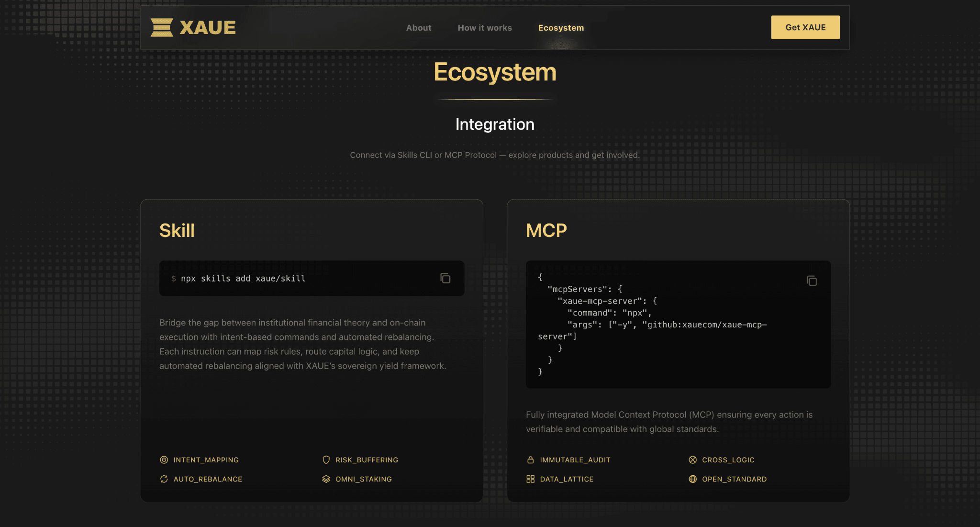Go to How it works section
This screenshot has width=980, height=527.
tap(485, 28)
